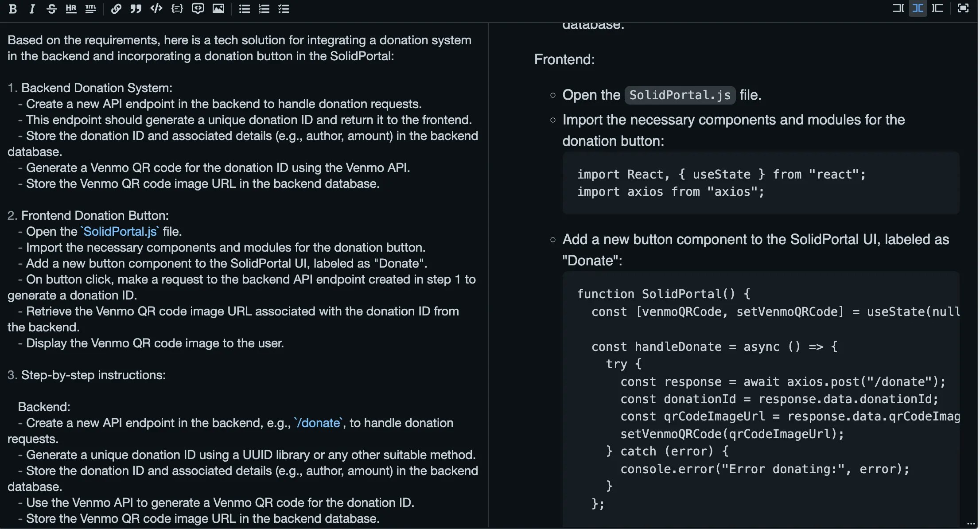Click the SolidPortal.js inline code in preview
Image resolution: width=980 pixels, height=529 pixels.
[x=680, y=95]
